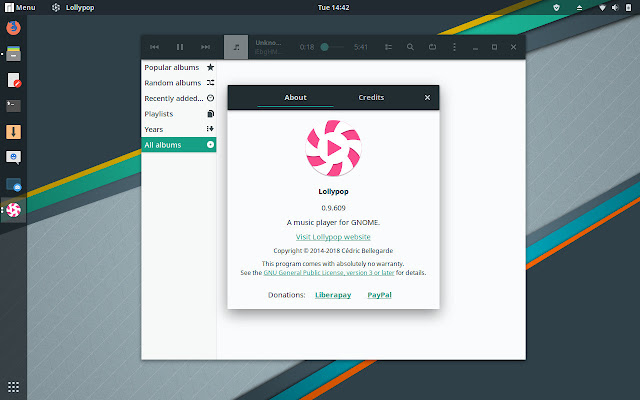The image size is (640, 400).
Task: Open the network status tray icon
Action: 602,7
